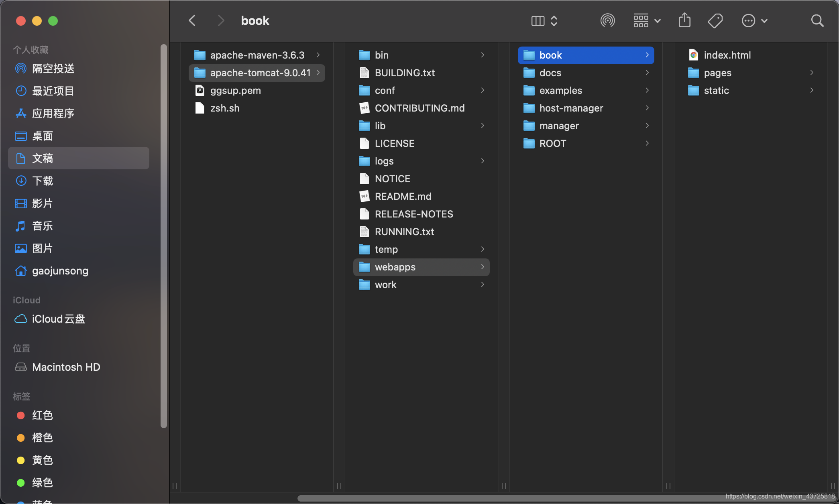The width and height of the screenshot is (839, 504).
Task: Select the BUILDING.txt file icon
Action: [x=365, y=73]
